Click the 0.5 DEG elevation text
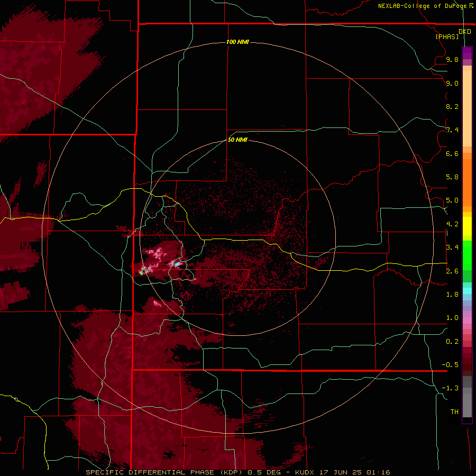This screenshot has height=476, width=476. (x=264, y=472)
